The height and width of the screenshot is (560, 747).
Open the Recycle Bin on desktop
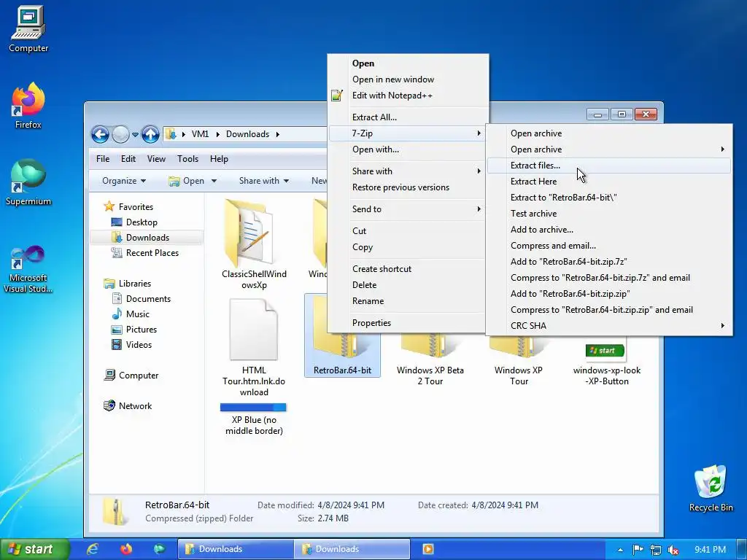coord(711,489)
